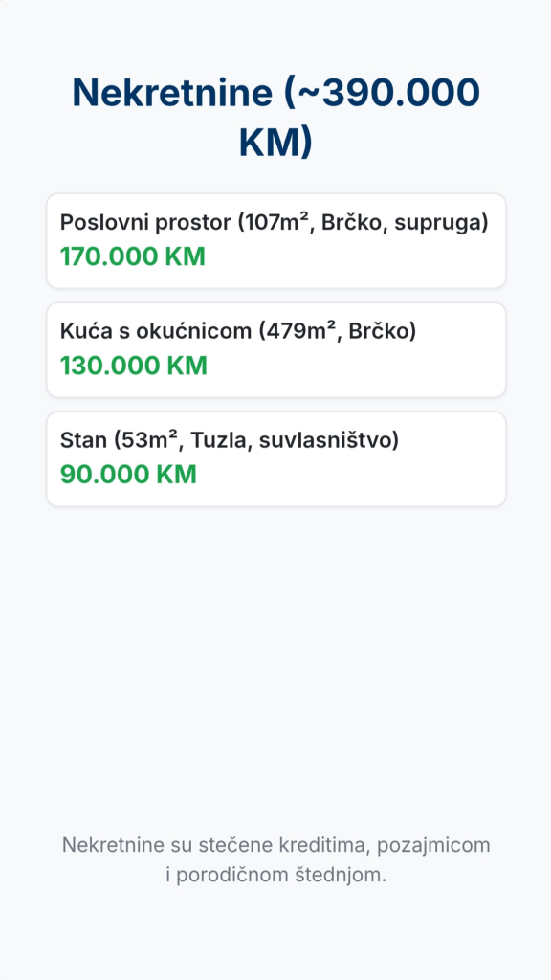Screen dimensions: 551x980
Task: Click the Kuća s okućnicom (479m², Brčko) title
Action: tap(238, 331)
